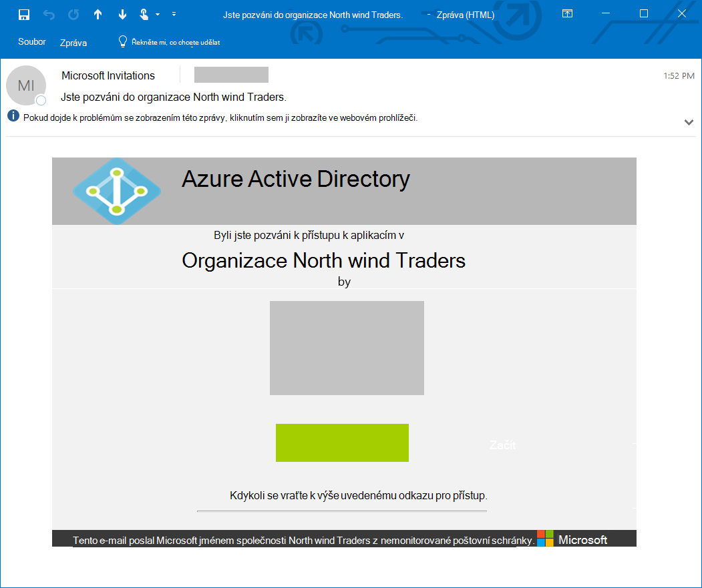Open the Zpráva tab
Image resolution: width=702 pixels, height=588 pixels.
(x=73, y=43)
